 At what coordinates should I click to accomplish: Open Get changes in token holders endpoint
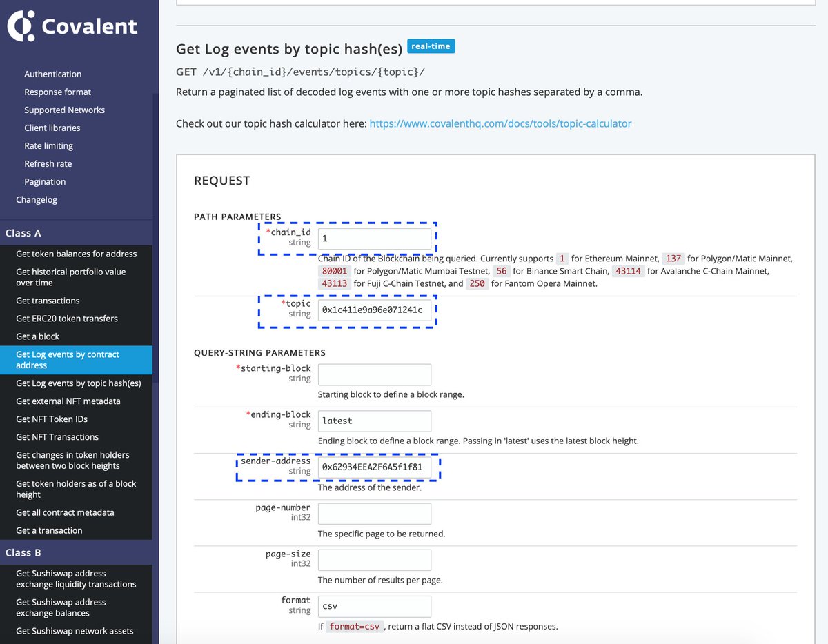(72, 461)
